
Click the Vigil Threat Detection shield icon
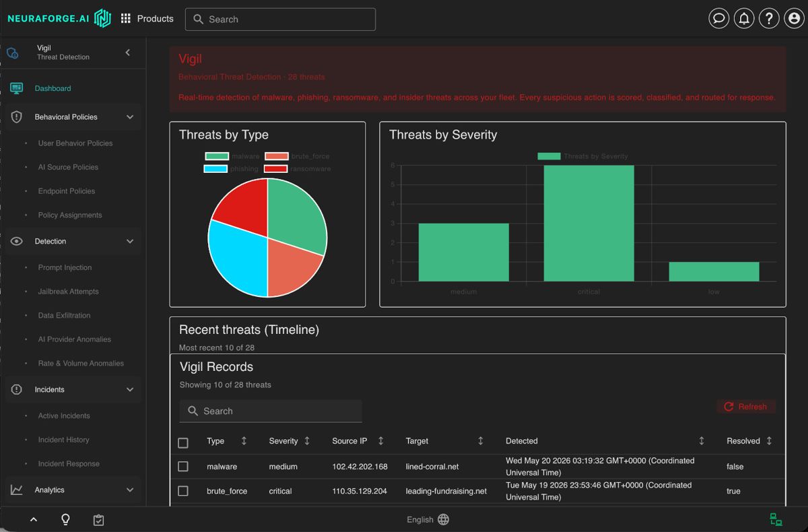coord(13,53)
